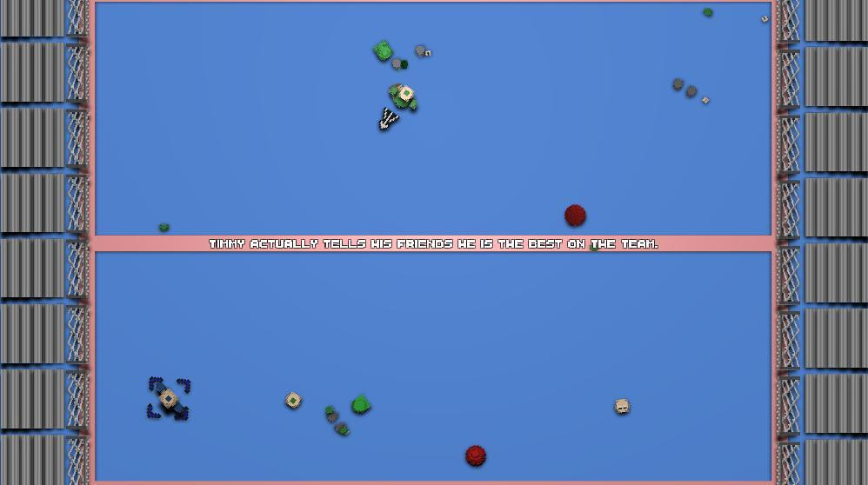Click the skull-faced block on right side
The width and height of the screenshot is (868, 485).
click(x=622, y=407)
